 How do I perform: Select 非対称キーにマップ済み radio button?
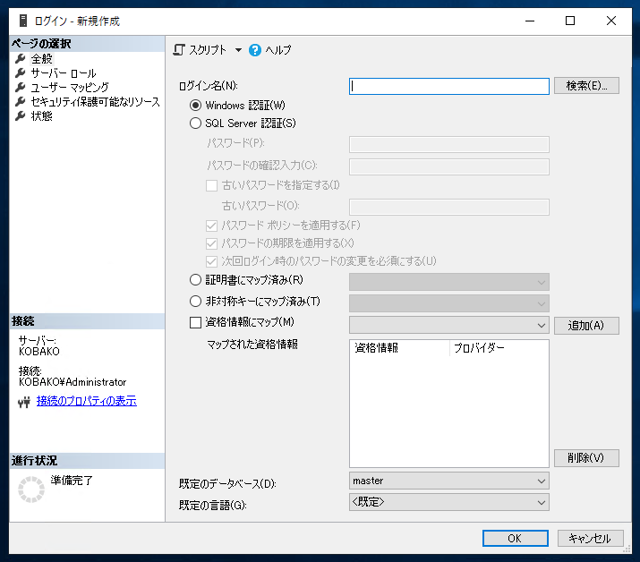click(x=196, y=301)
